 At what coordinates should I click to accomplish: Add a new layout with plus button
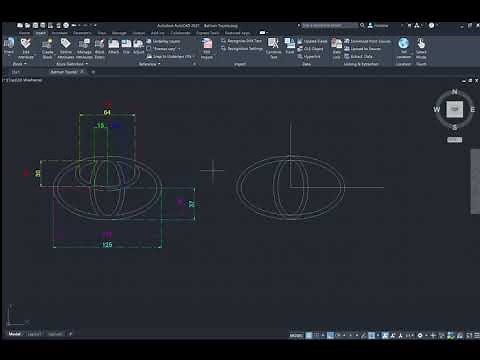[x=70, y=334]
